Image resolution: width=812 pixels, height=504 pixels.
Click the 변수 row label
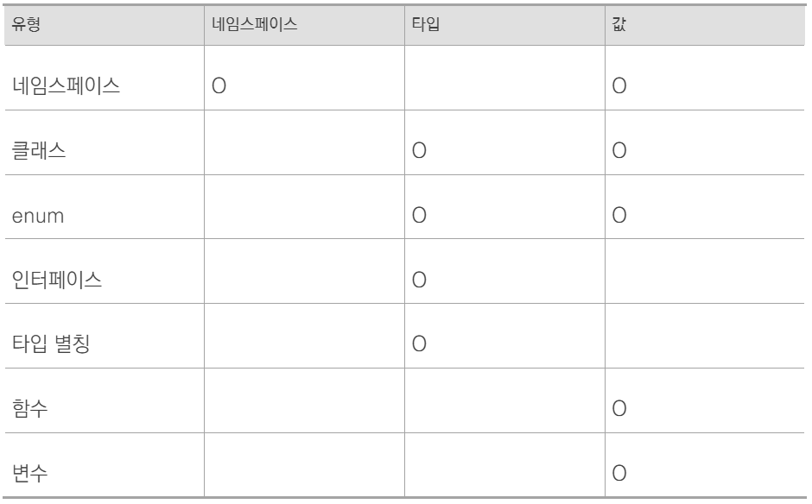point(30,473)
